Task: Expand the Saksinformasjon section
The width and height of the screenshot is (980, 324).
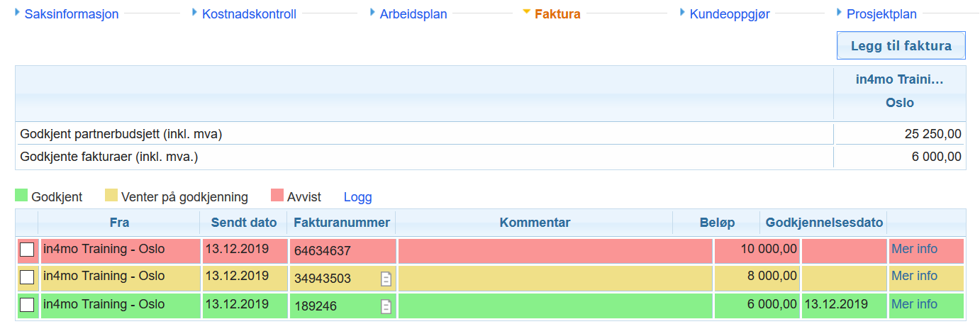Action: [x=71, y=14]
